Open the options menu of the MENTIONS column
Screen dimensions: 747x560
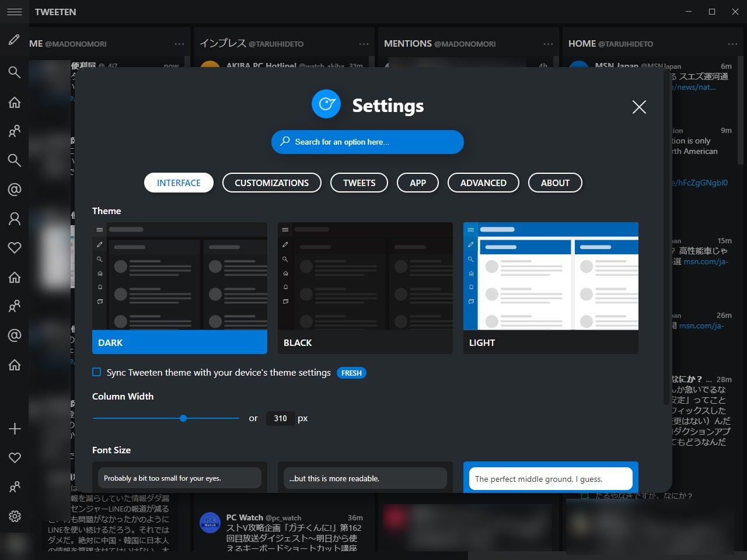pyautogui.click(x=547, y=43)
